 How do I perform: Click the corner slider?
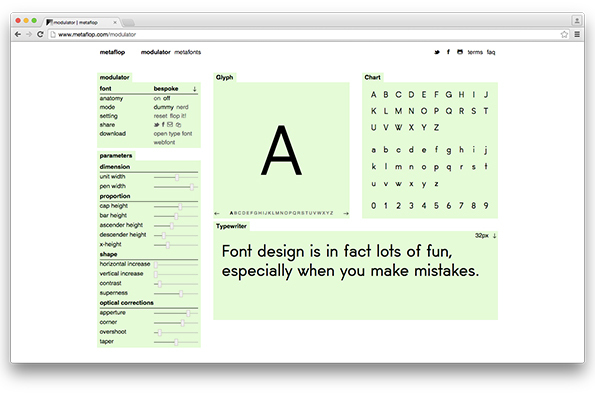pos(176,323)
